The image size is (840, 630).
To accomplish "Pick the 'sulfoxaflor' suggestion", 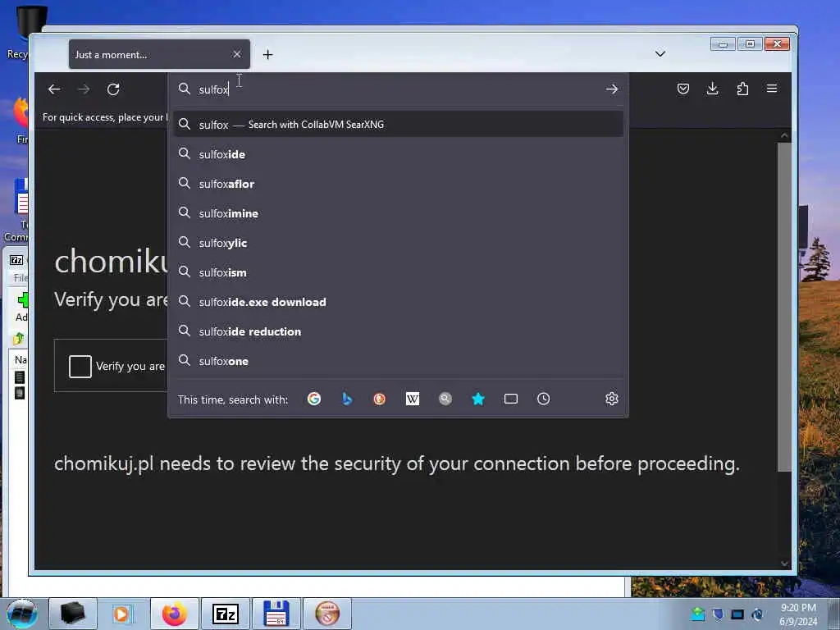I will pos(398,184).
